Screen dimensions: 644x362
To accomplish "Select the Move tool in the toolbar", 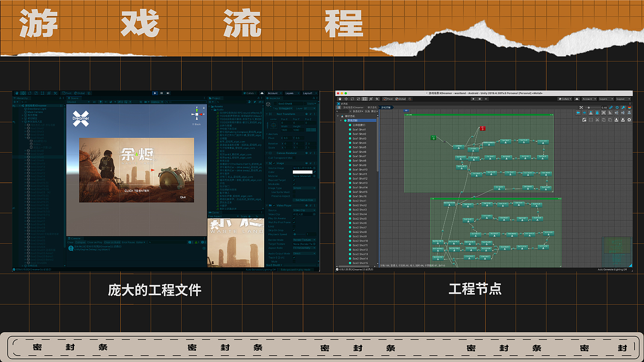I will click(x=23, y=93).
